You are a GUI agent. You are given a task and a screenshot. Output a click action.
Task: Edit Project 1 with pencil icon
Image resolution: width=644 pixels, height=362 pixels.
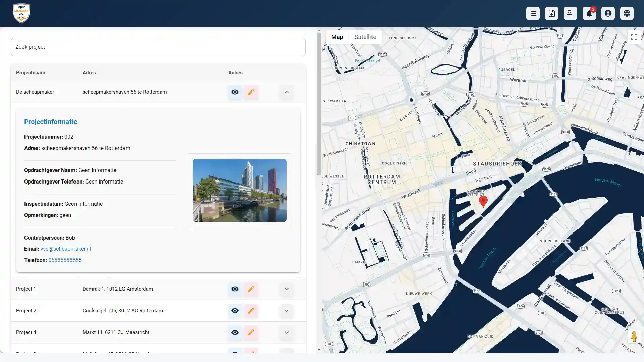click(251, 289)
